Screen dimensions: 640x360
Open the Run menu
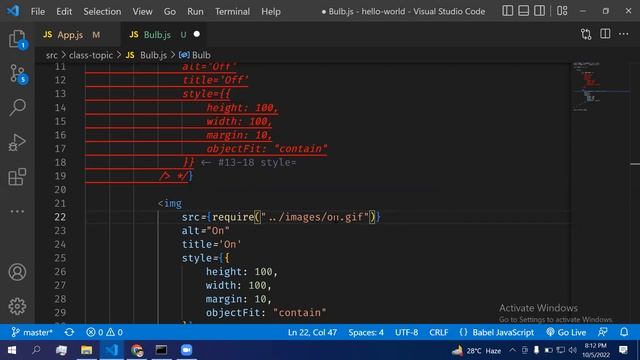(195, 11)
